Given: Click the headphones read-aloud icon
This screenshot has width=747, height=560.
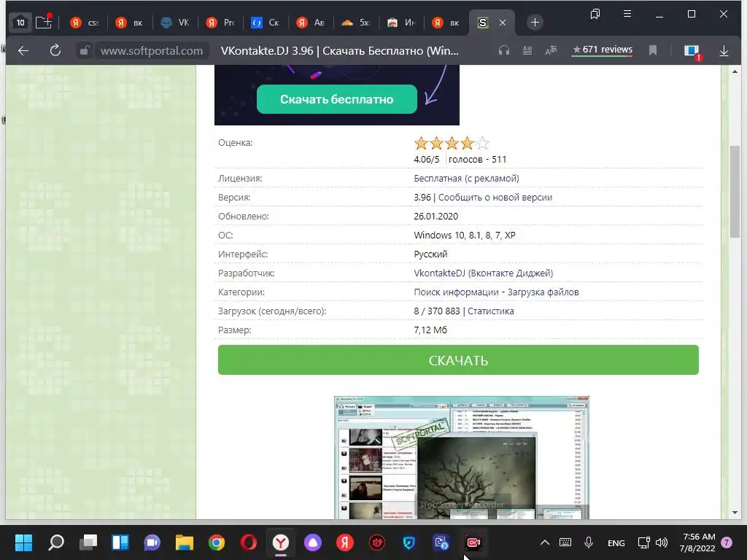Looking at the screenshot, I should (x=504, y=50).
